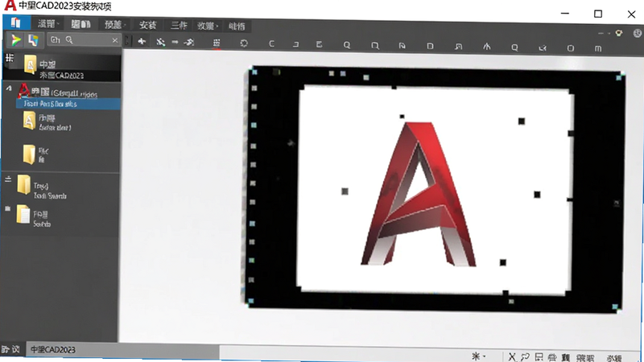Focus the toolbar search field
The height and width of the screenshot is (362, 644).
click(x=84, y=39)
